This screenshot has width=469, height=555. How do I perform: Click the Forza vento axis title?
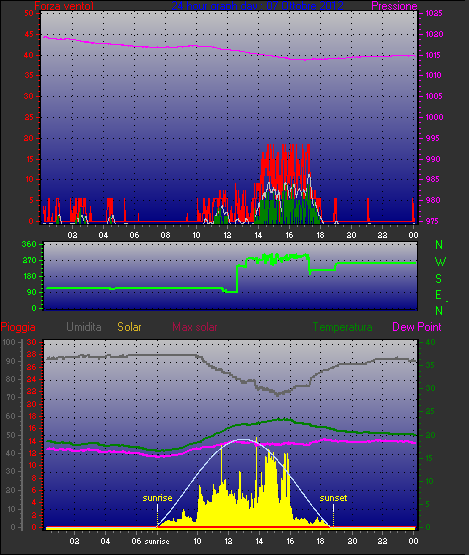(64, 6)
